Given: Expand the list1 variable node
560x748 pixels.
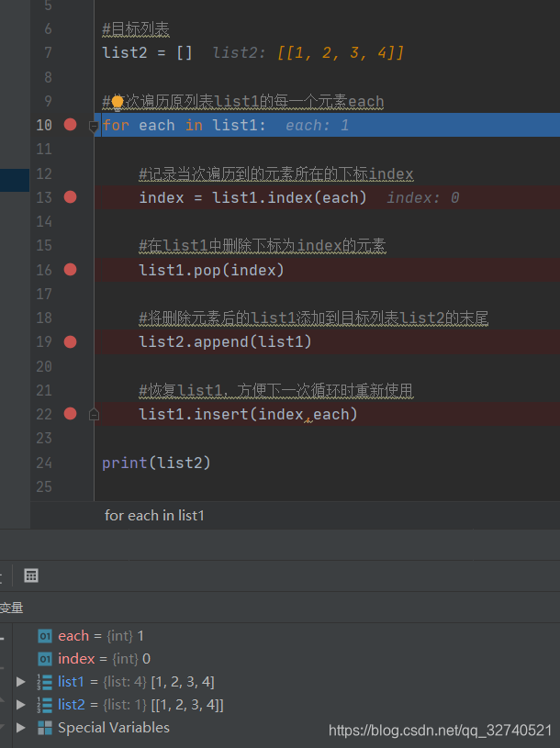Looking at the screenshot, I should coord(20,682).
